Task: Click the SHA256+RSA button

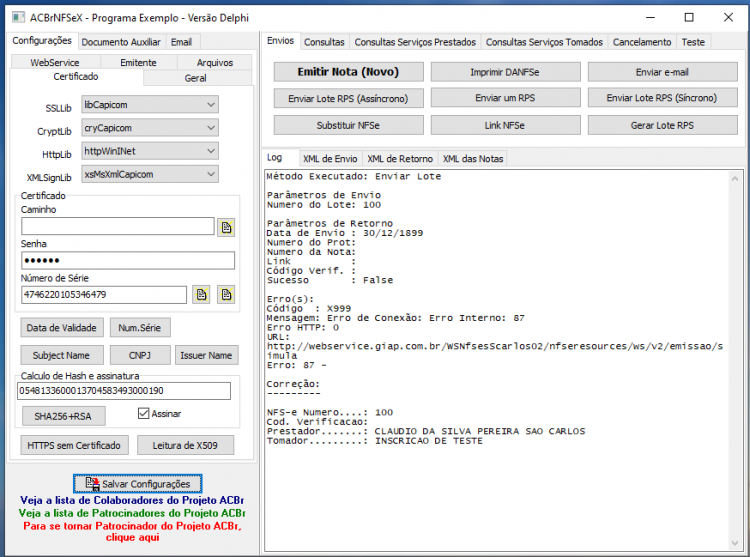Action: click(x=63, y=416)
